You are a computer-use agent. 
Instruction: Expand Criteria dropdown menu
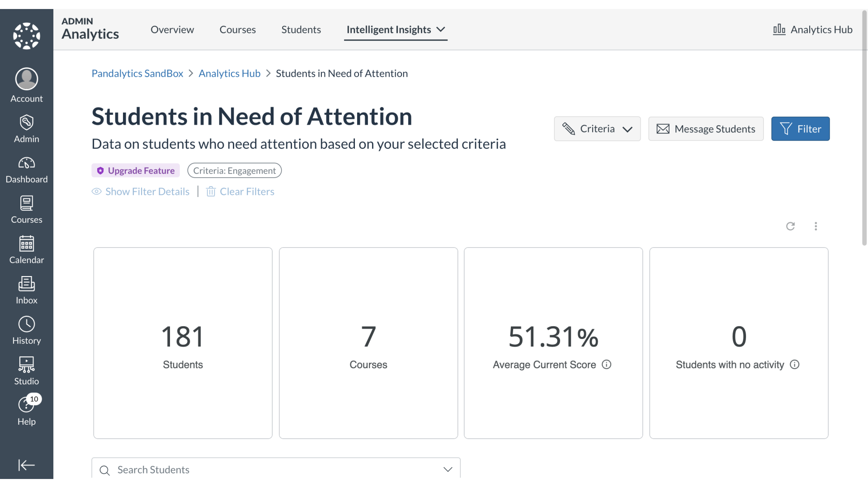tap(597, 129)
